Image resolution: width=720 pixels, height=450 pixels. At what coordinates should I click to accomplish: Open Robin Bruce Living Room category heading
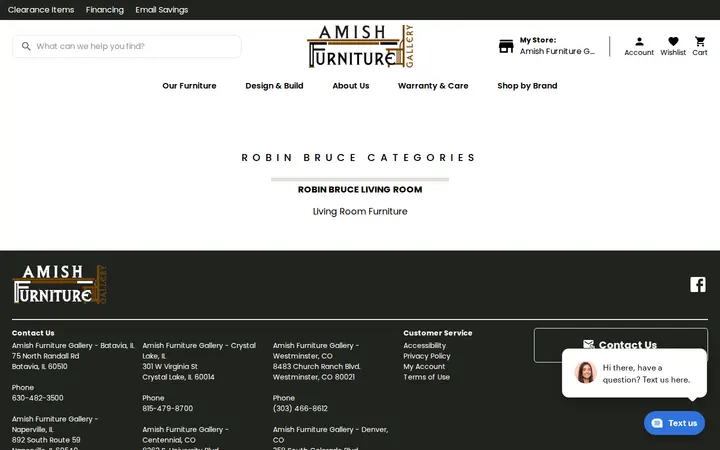pyautogui.click(x=360, y=190)
